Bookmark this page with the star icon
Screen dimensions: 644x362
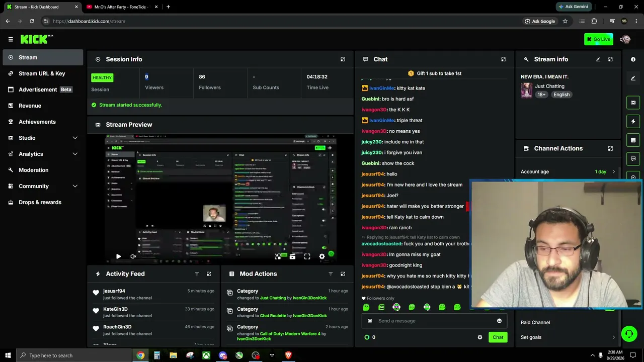[565, 21]
